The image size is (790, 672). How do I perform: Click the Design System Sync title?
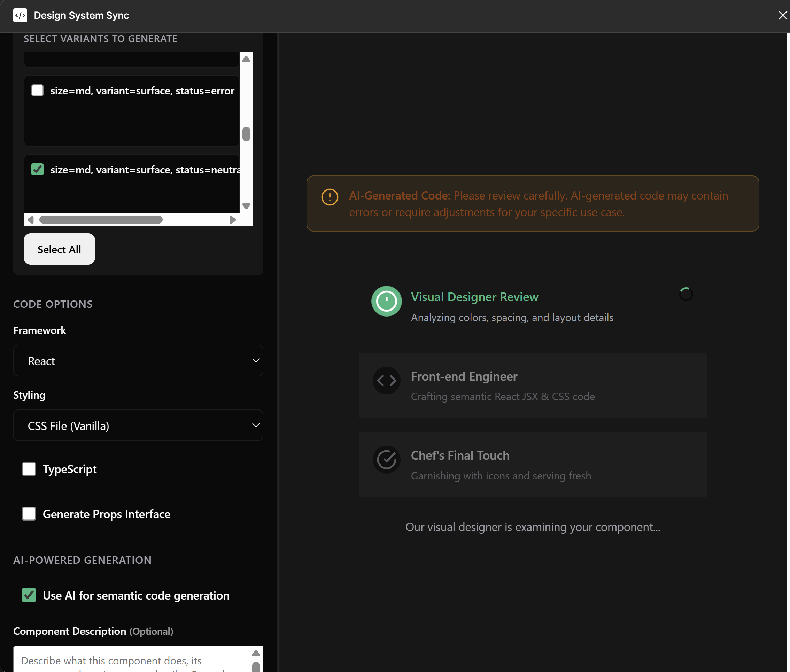(x=81, y=15)
